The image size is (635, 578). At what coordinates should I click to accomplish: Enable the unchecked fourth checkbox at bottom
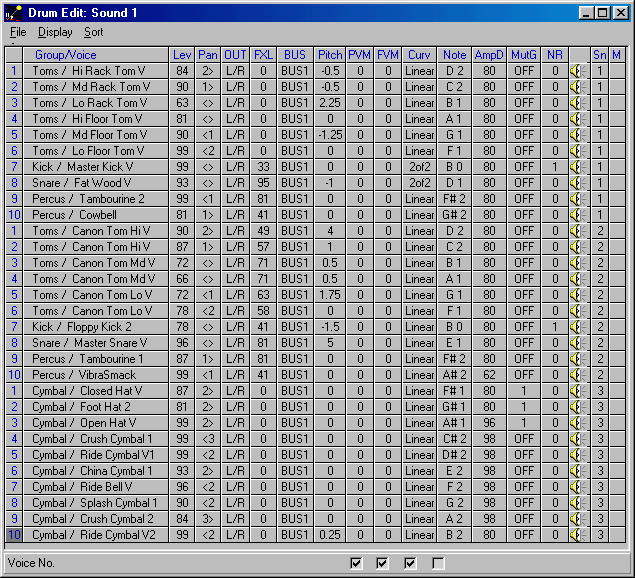click(x=437, y=564)
